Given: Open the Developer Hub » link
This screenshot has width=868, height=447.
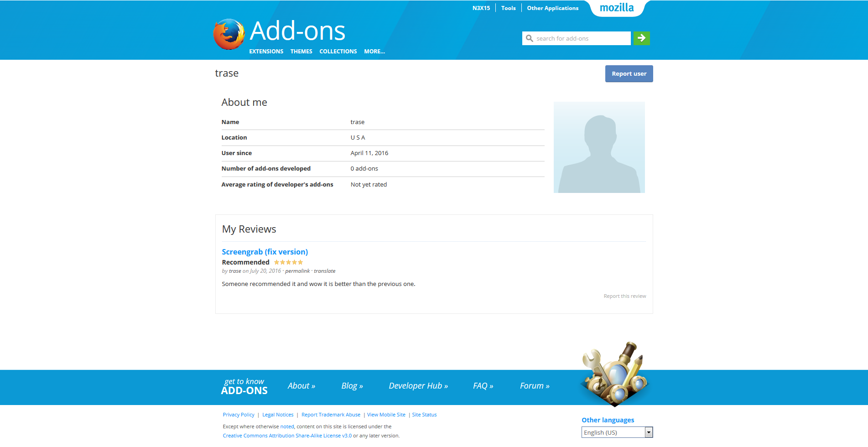Looking at the screenshot, I should pos(418,386).
